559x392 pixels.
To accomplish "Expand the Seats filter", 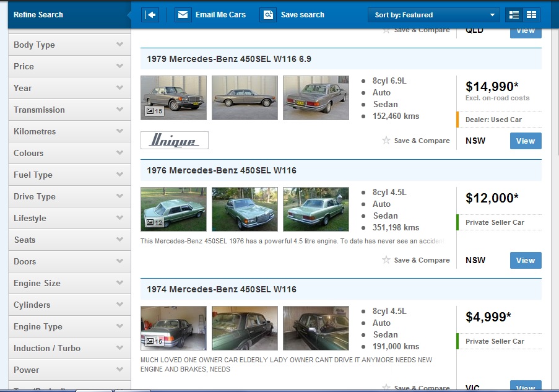I will 69,240.
